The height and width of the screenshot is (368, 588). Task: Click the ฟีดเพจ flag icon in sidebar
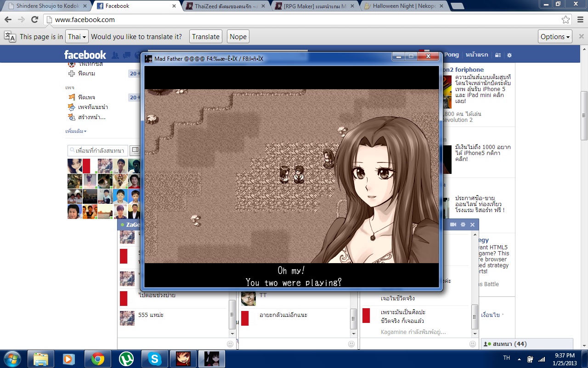(71, 98)
